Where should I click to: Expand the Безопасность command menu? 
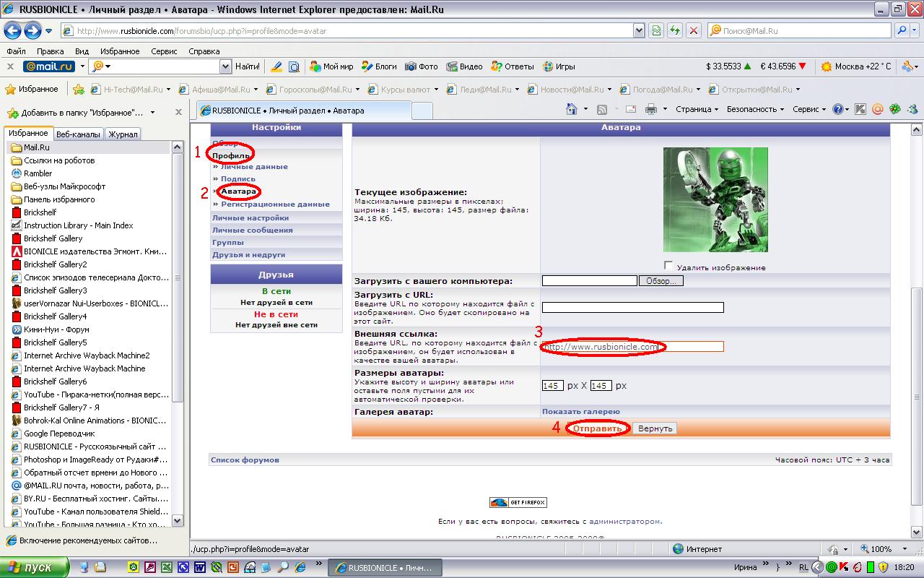click(x=755, y=109)
